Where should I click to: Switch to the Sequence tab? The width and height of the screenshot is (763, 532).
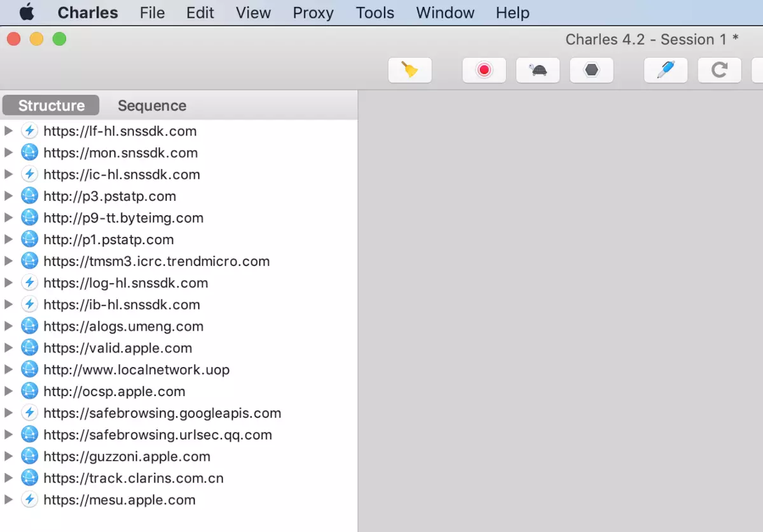(x=152, y=106)
